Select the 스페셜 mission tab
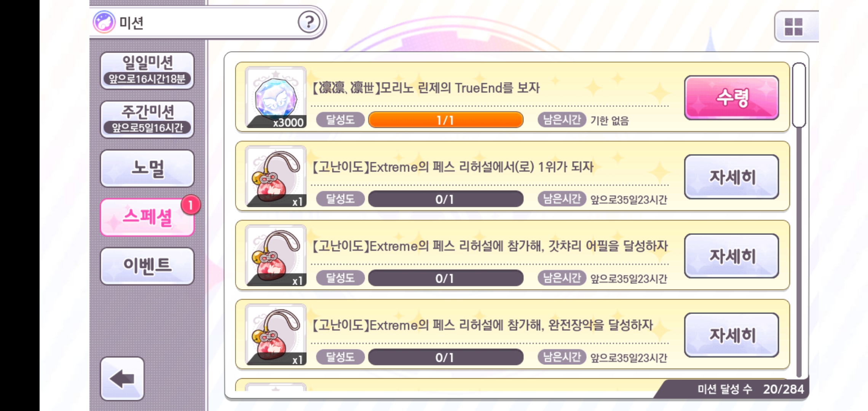Screen dimensions: 868x411 click(147, 217)
